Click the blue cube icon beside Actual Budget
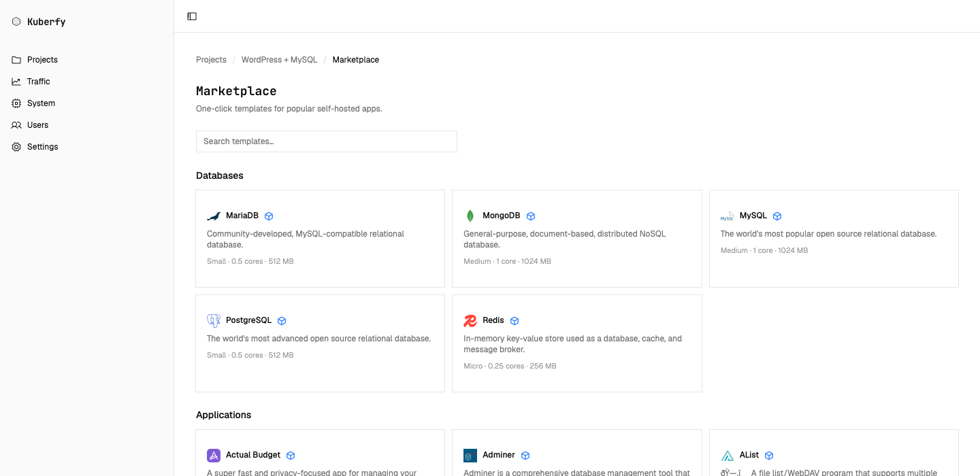Image resolution: width=980 pixels, height=476 pixels. click(291, 456)
